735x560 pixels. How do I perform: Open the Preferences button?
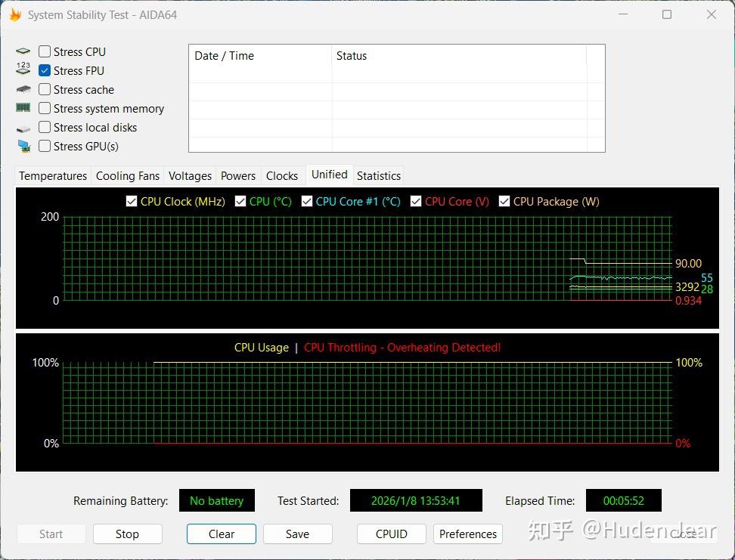(x=468, y=534)
